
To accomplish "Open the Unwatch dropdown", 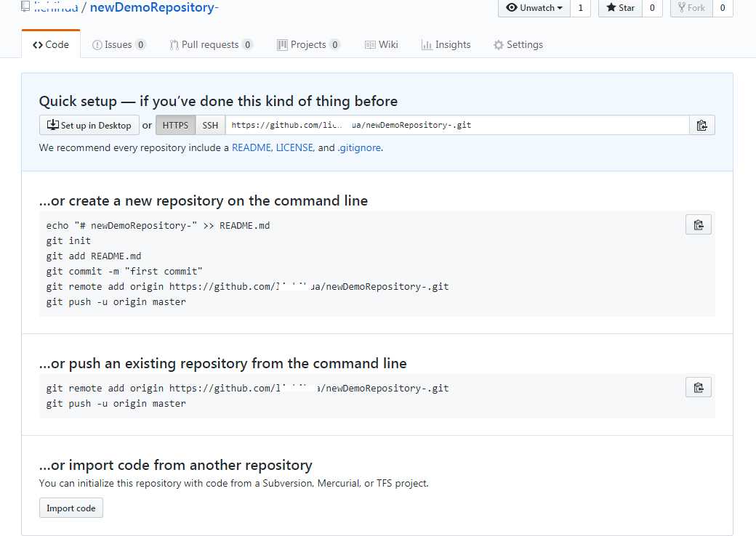I will point(534,8).
